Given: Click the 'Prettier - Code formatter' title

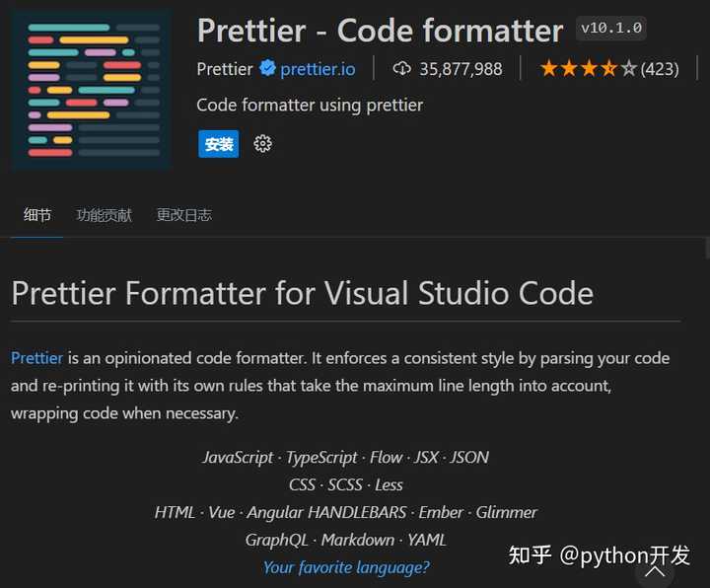Looking at the screenshot, I should 380,31.
